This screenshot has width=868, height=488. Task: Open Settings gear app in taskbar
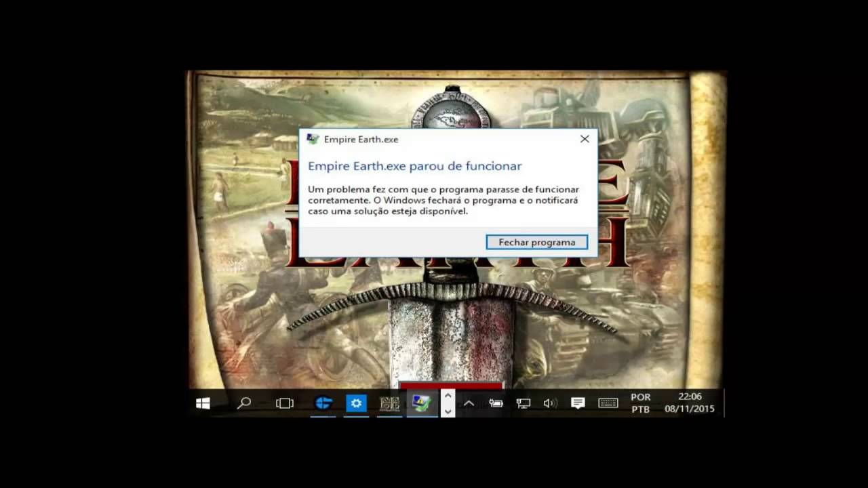[356, 403]
